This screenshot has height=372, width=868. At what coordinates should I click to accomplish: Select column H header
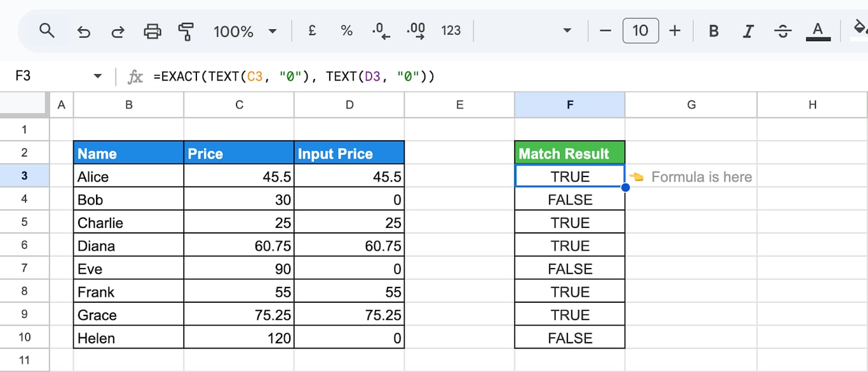[813, 105]
